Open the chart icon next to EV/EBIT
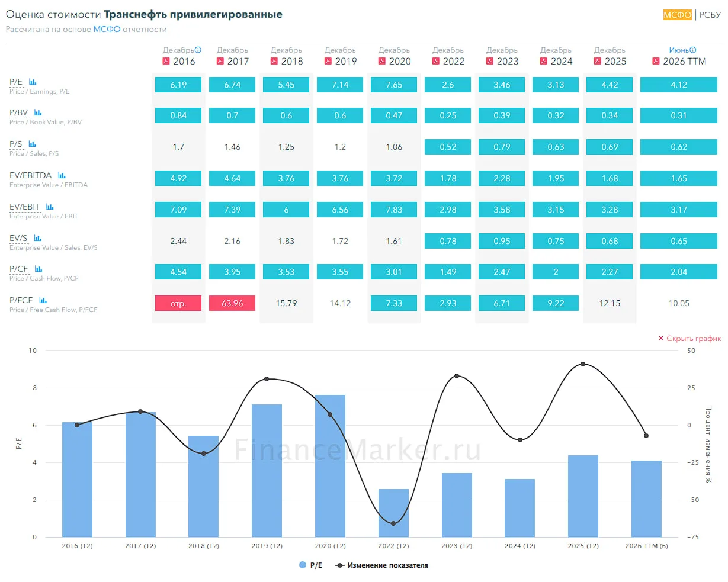This screenshot has width=728, height=582. click(x=50, y=207)
